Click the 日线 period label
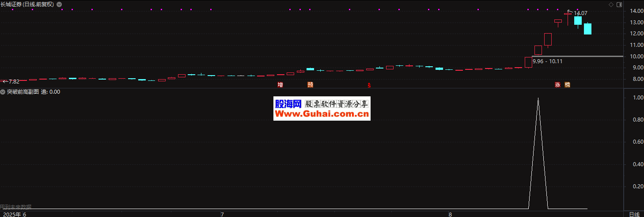Image resolution: width=644 pixels, height=217 pixels. (x=634, y=214)
